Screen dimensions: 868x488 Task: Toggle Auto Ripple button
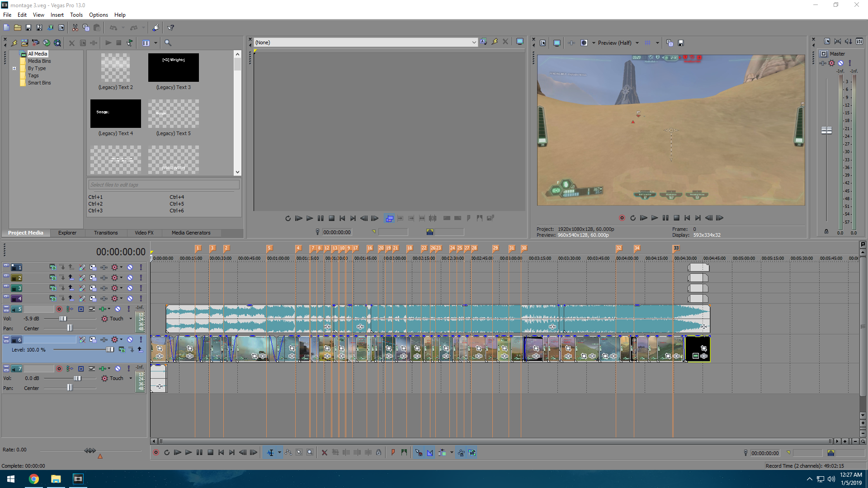(442, 452)
